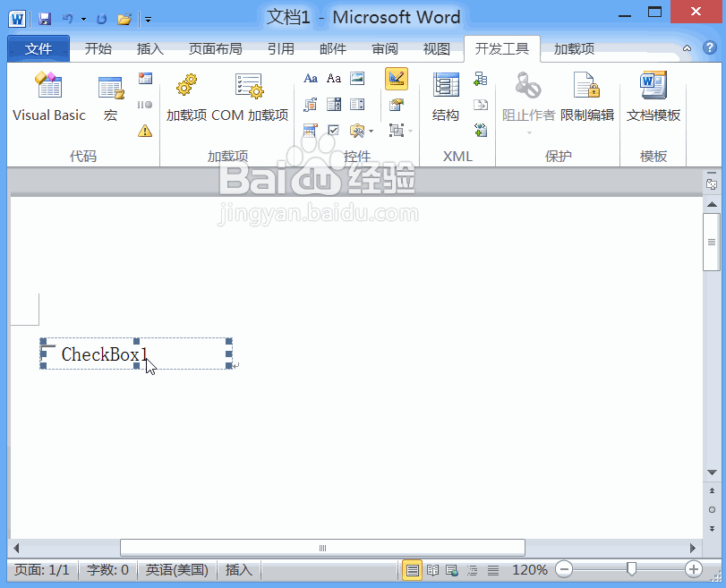The image size is (726, 588).
Task: Insert Plain Text content control
Action: (334, 78)
